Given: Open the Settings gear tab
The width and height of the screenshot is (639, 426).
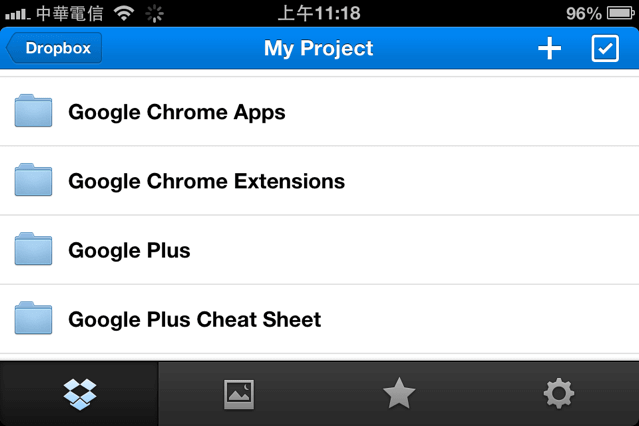Looking at the screenshot, I should click(559, 394).
